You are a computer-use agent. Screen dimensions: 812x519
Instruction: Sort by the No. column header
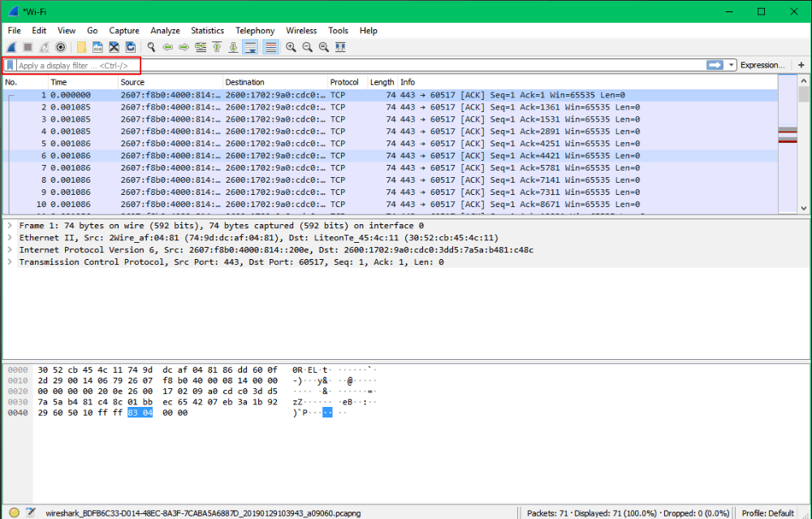[25, 82]
